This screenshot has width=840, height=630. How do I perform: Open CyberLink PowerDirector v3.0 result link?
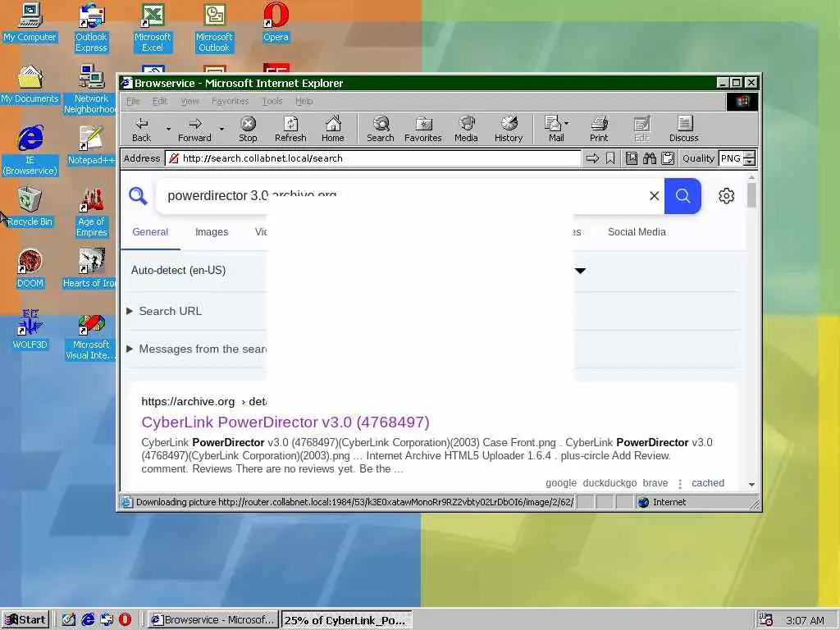click(285, 422)
